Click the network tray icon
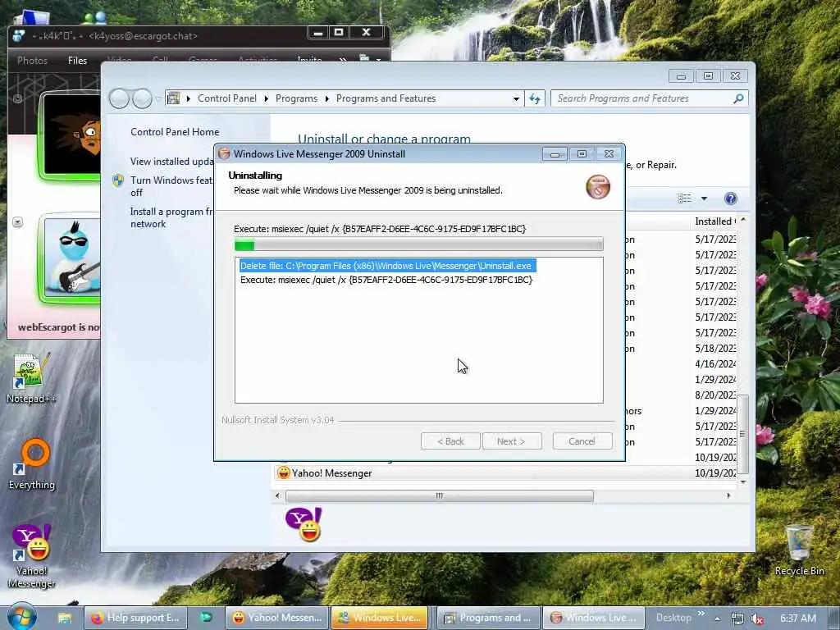The width and height of the screenshot is (840, 630). point(737,619)
